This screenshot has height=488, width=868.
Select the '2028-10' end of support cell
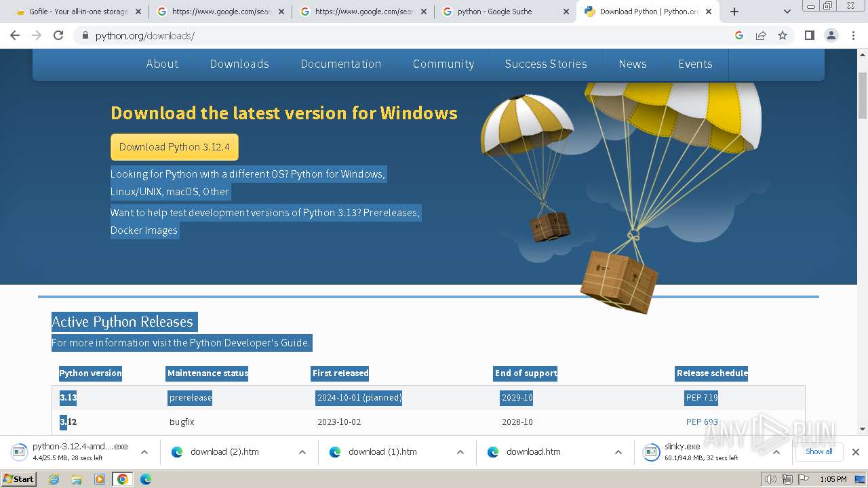[x=517, y=422]
